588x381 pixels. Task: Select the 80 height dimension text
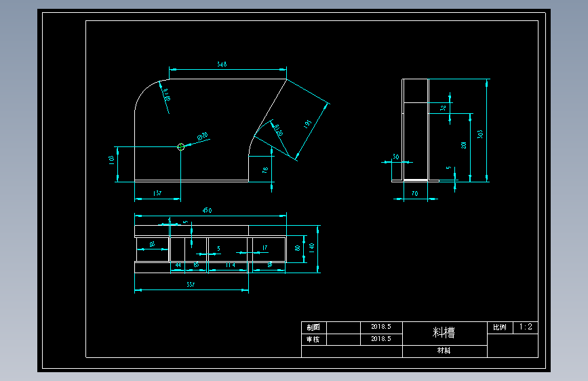click(297, 248)
